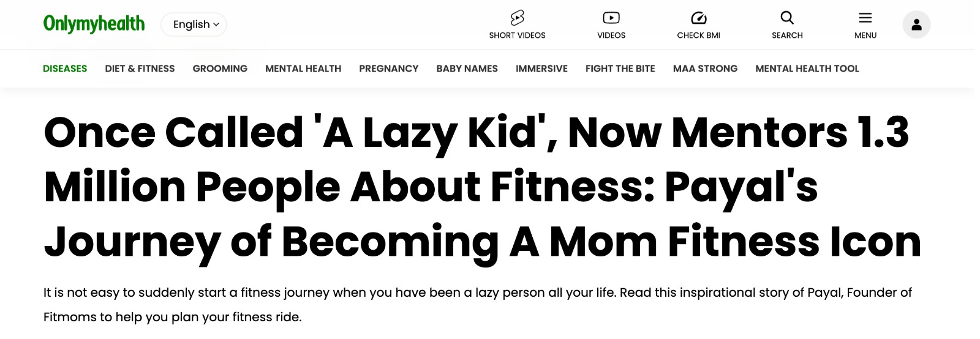The height and width of the screenshot is (339, 980).
Task: Click the Onlymyhealth logo
Action: pos(94,24)
